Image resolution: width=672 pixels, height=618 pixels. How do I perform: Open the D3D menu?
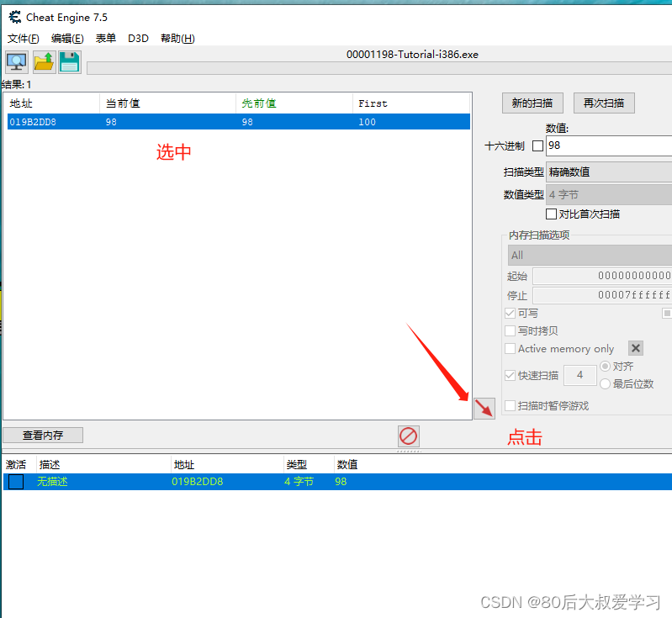[x=138, y=39]
